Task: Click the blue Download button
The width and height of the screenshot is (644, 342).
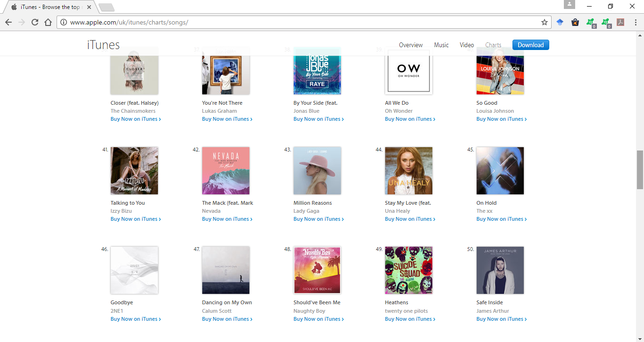Action: tap(531, 45)
